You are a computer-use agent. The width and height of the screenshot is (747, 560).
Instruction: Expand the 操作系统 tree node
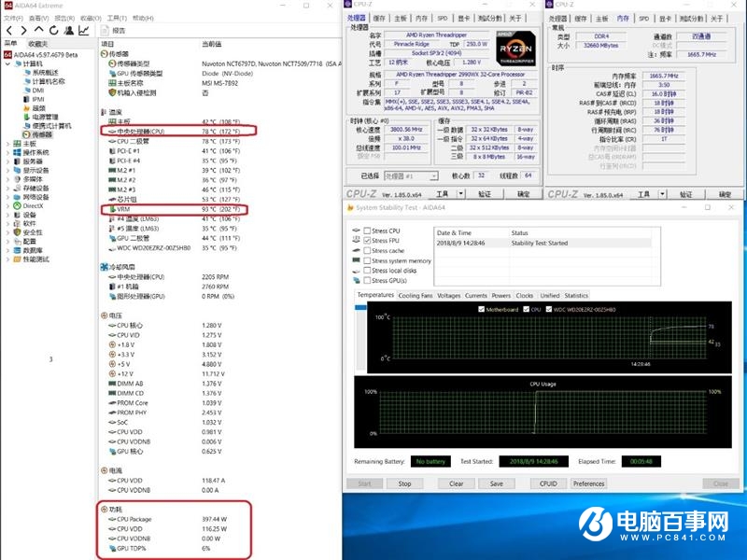(x=7, y=152)
